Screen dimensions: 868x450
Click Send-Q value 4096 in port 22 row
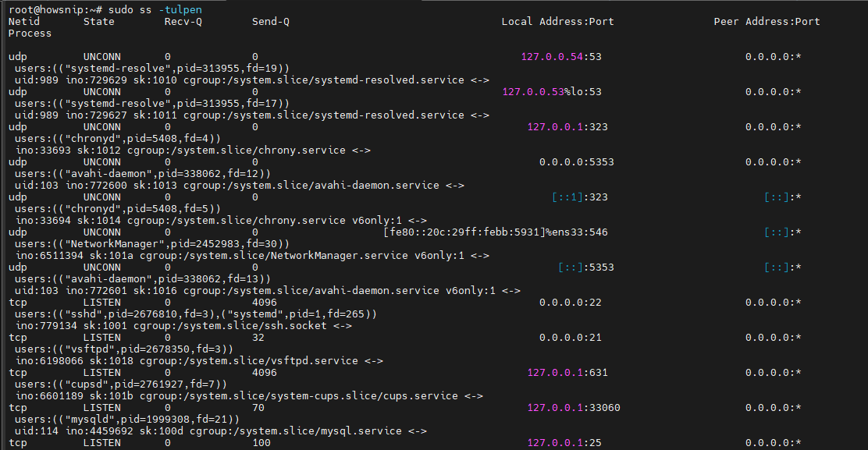[x=265, y=303]
